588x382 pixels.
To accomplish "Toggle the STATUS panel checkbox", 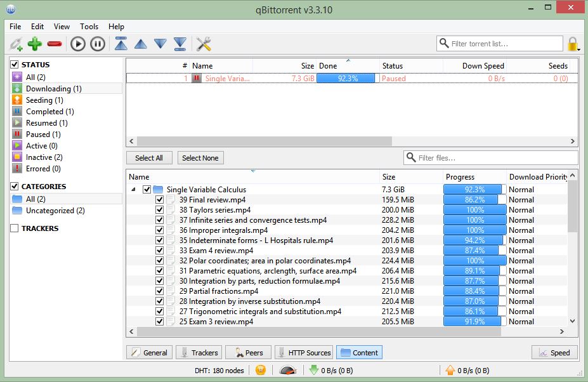I will (14, 65).
